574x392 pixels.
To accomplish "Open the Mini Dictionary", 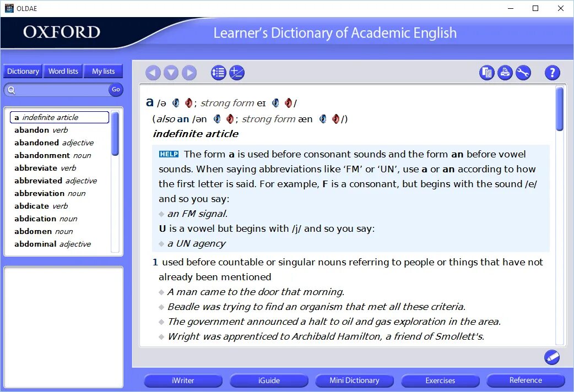I will (354, 380).
